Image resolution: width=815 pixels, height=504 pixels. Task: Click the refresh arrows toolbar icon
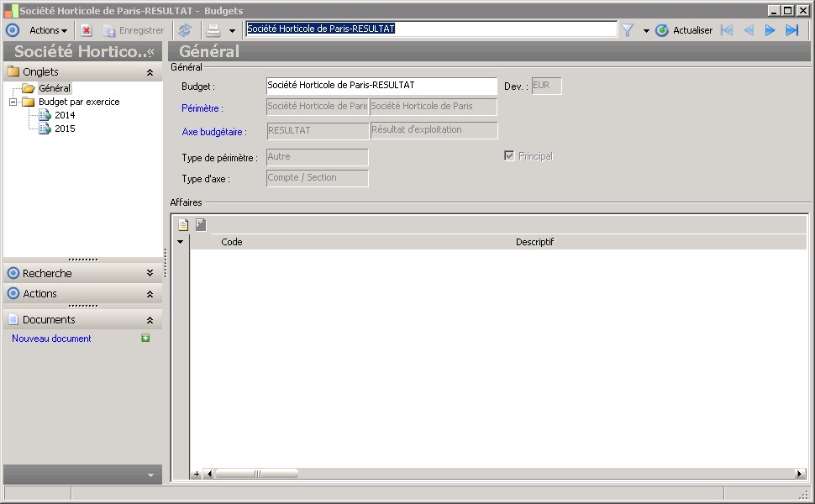(185, 30)
